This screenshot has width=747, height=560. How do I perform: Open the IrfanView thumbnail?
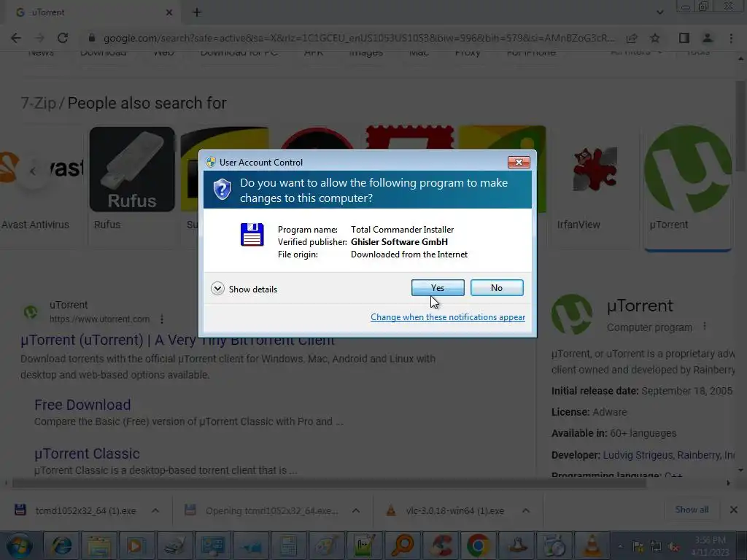coord(595,168)
